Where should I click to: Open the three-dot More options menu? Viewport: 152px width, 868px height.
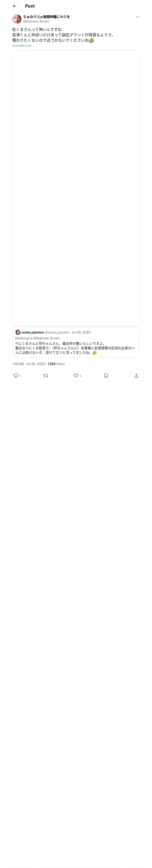click(138, 17)
